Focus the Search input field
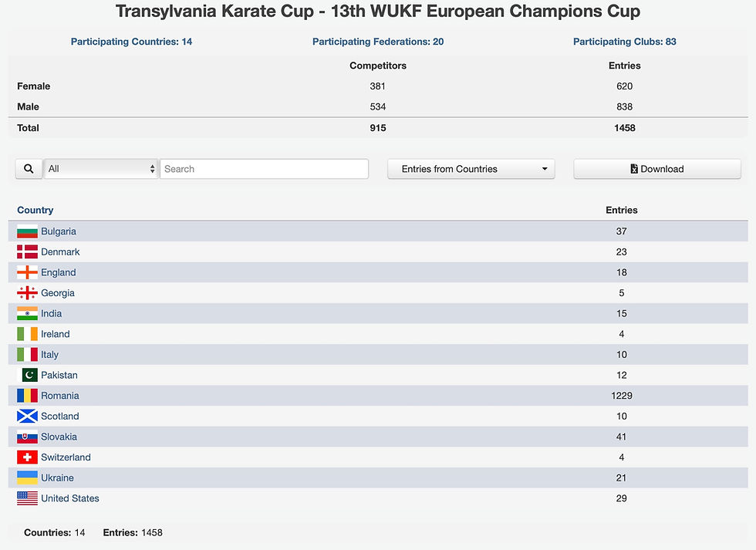Viewport: 756px width, 550px height. pos(264,169)
